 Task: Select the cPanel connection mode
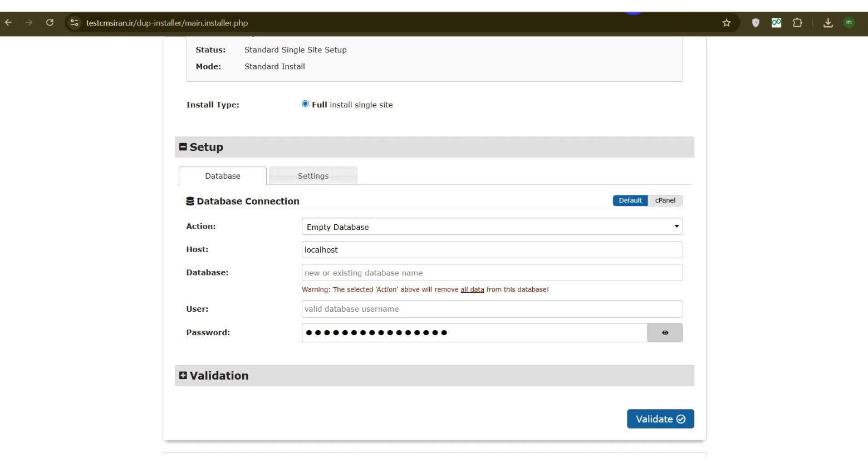(665, 200)
